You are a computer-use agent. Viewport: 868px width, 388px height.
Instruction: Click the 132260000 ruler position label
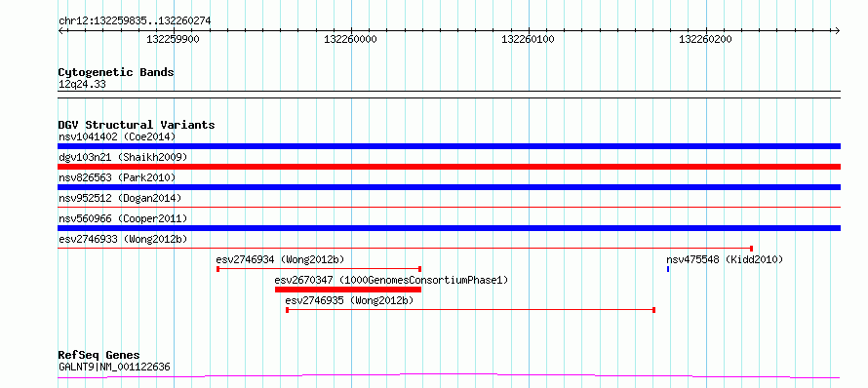[350, 39]
